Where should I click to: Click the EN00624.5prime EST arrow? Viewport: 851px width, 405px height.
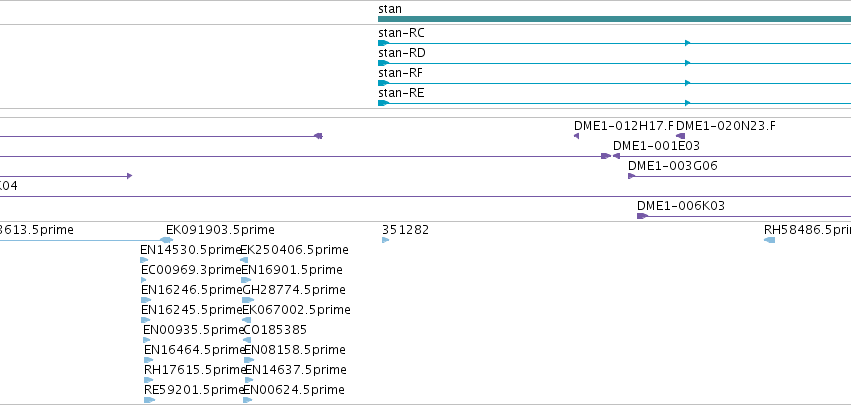247,400
